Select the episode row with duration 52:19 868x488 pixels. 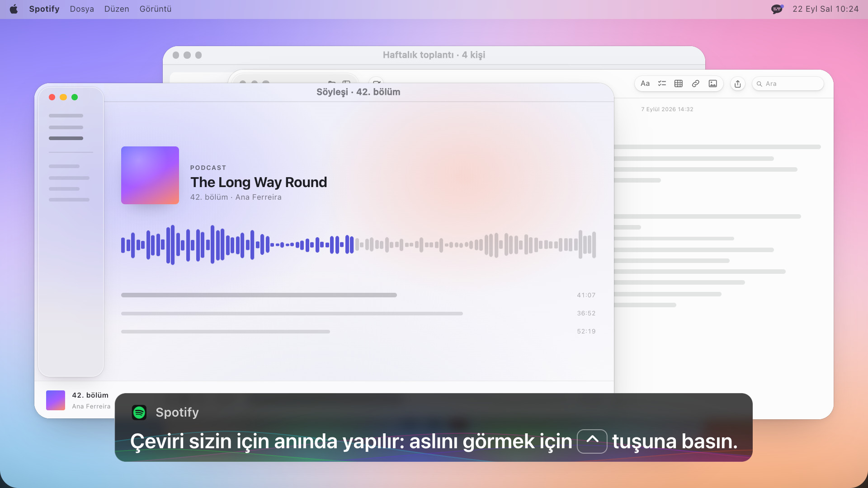(x=359, y=331)
